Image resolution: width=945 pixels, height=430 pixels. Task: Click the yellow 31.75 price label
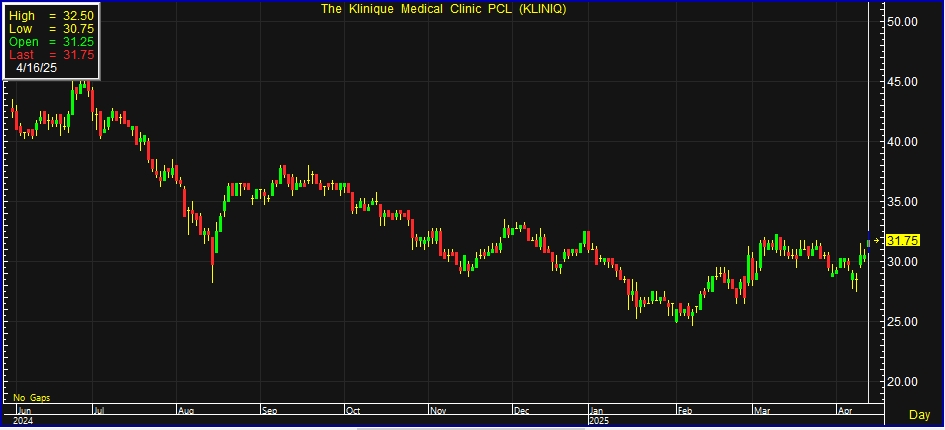[902, 241]
